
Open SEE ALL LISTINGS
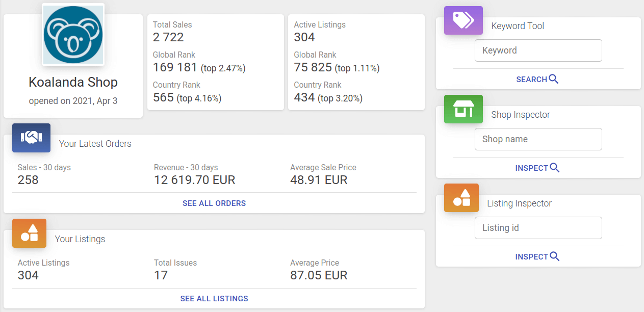pos(214,299)
